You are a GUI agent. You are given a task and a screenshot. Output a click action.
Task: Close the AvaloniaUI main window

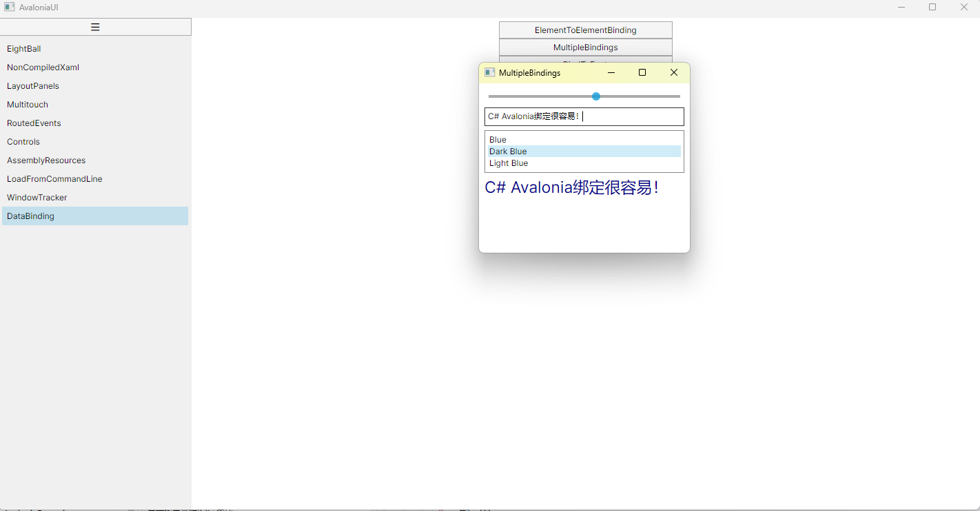[964, 7]
